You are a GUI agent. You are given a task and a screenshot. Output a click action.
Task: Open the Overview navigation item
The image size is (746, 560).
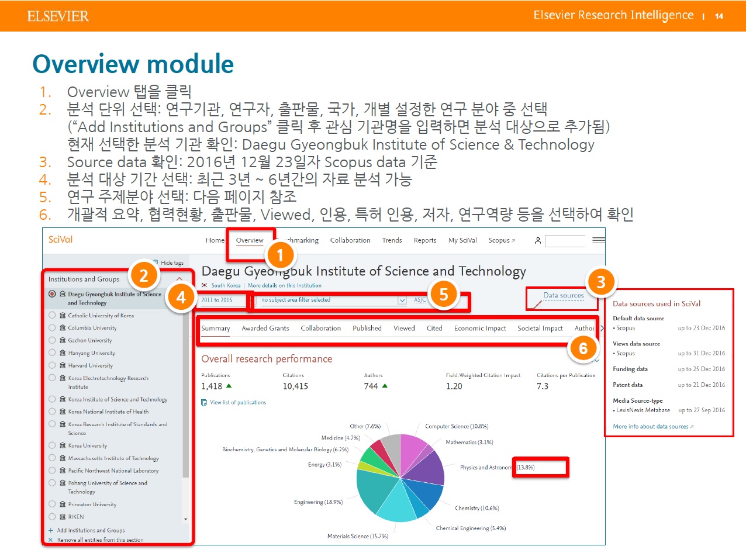[250, 240]
